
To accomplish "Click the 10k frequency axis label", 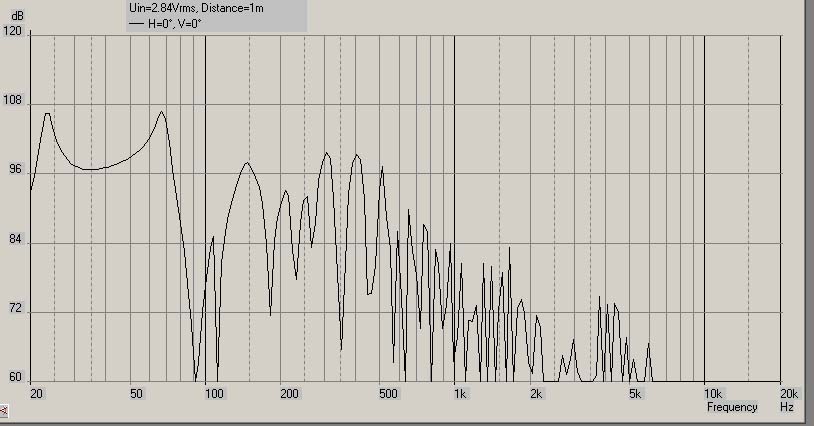I will click(x=712, y=394).
